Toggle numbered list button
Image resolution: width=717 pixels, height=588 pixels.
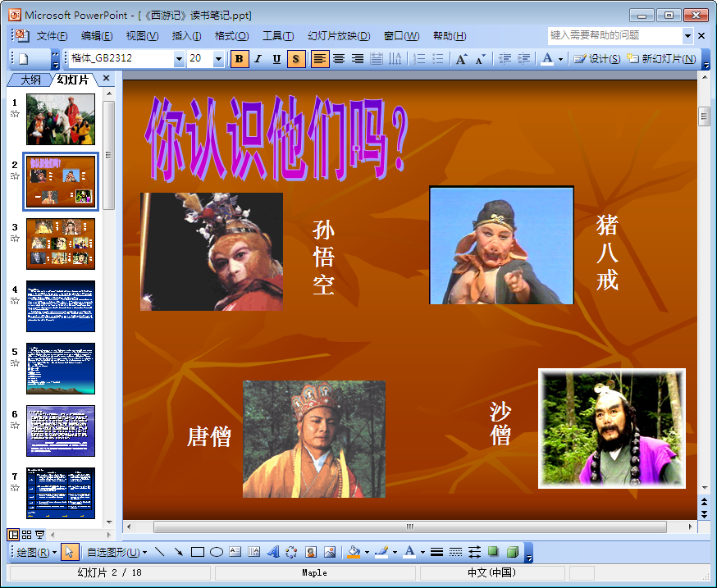coord(419,59)
